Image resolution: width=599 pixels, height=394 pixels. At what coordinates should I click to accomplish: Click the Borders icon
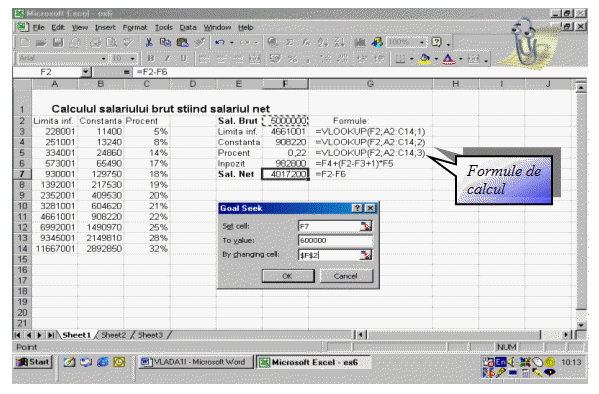coord(400,59)
